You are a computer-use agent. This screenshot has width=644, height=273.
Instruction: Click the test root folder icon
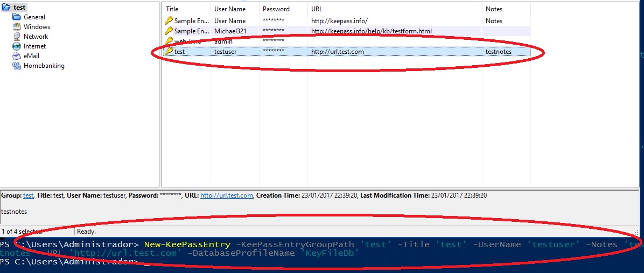pyautogui.click(x=6, y=8)
